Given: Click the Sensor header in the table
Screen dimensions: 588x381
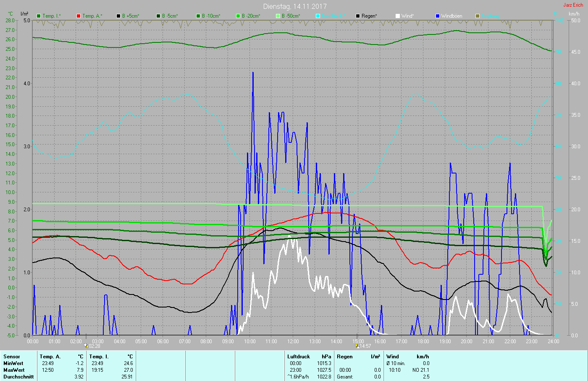Looking at the screenshot, I should pos(12,357).
